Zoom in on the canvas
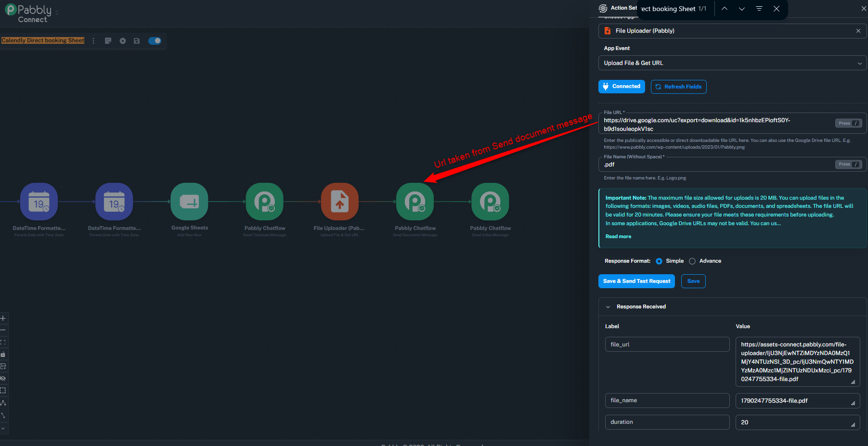 click(x=3, y=319)
